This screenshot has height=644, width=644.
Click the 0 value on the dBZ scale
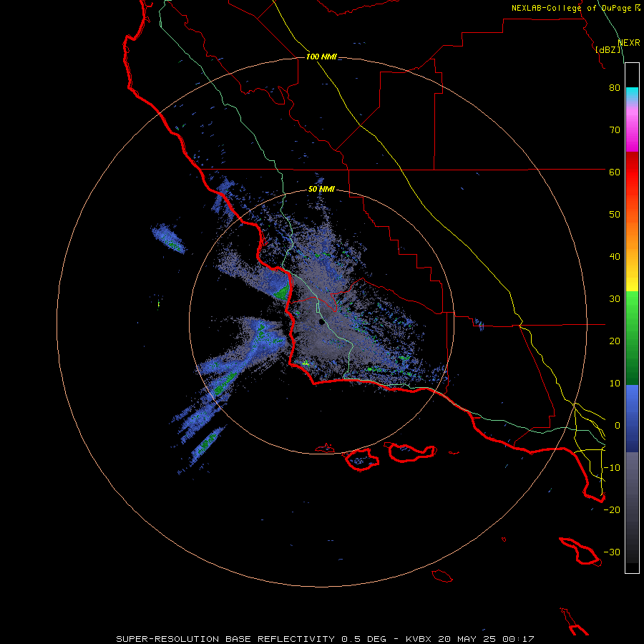618,426
